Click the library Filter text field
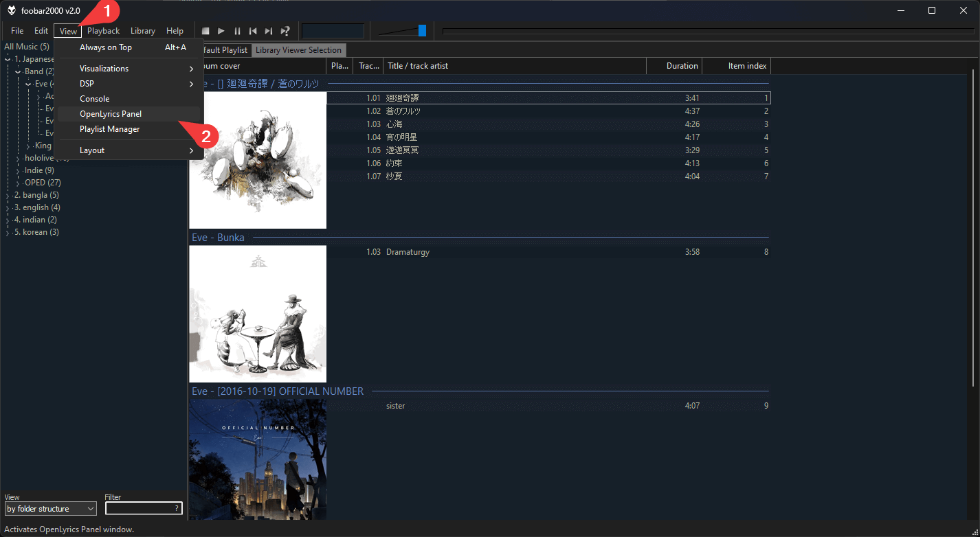Viewport: 980px width, 537px height. point(139,509)
